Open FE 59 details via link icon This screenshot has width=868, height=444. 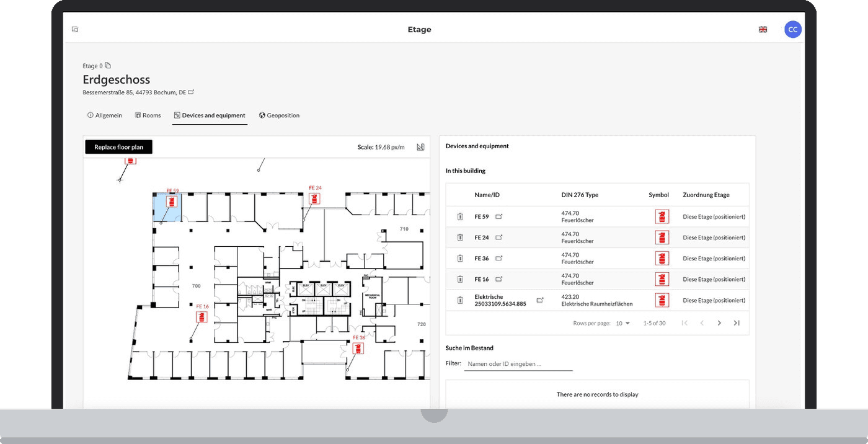499,216
